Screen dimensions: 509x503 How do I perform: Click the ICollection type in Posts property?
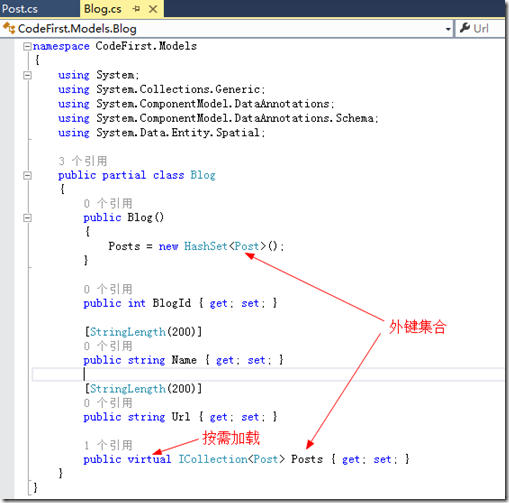pos(213,459)
